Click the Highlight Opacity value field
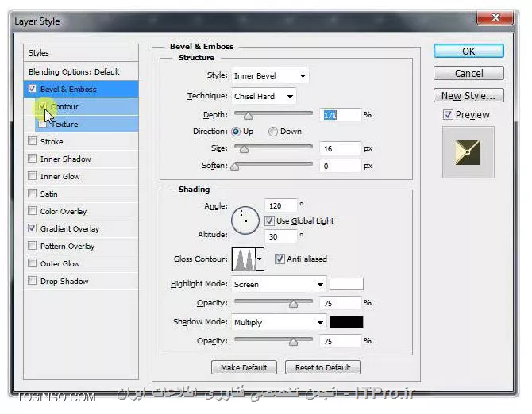 coord(340,303)
